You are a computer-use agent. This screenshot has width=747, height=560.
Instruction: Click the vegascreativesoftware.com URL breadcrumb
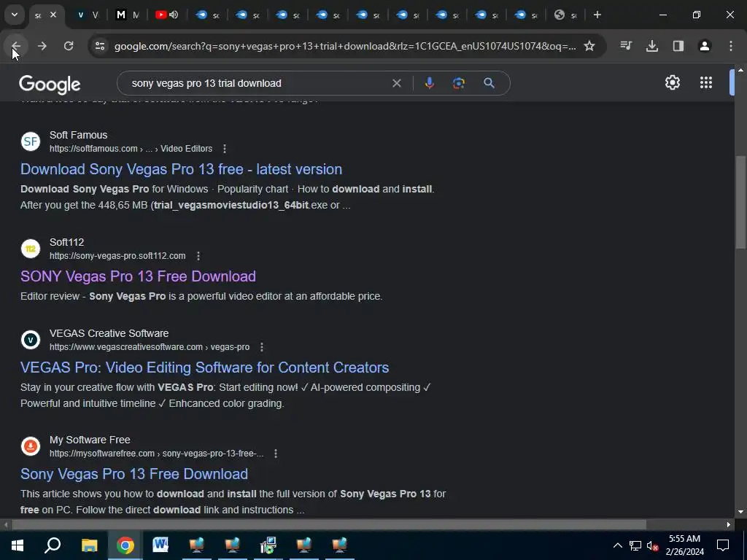[150, 347]
